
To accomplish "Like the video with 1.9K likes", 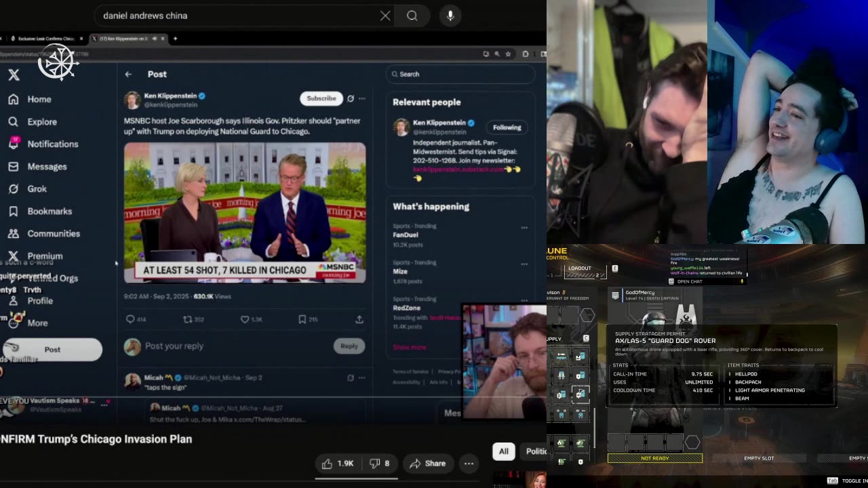I will tap(338, 464).
